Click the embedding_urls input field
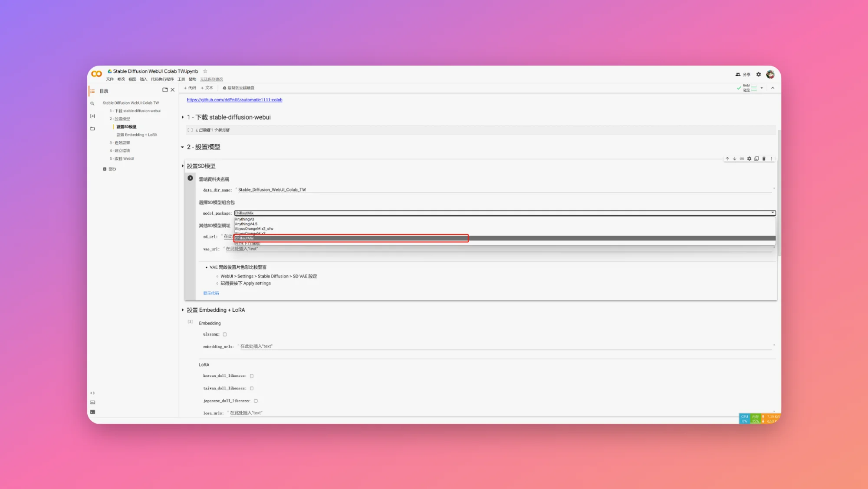 click(506, 347)
